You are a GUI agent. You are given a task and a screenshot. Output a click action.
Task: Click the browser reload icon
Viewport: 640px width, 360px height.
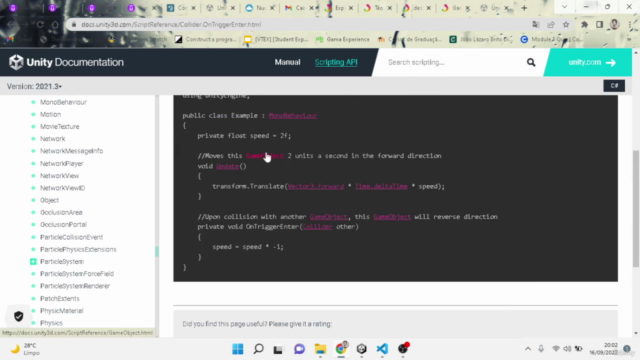coord(40,24)
